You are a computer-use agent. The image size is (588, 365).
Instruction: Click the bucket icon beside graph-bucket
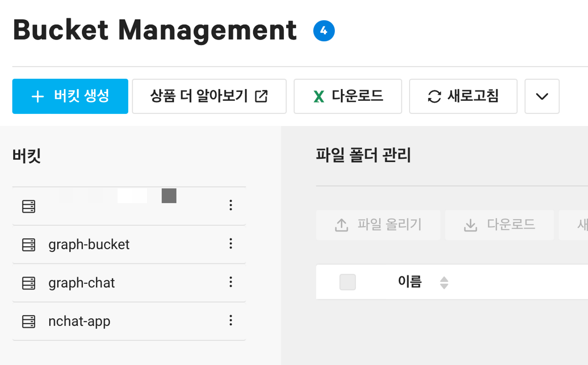29,245
